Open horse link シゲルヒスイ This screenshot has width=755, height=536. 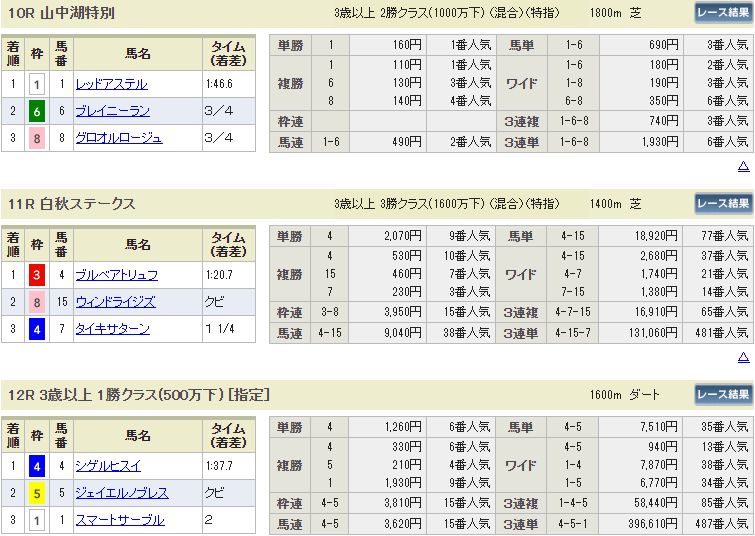click(x=108, y=466)
